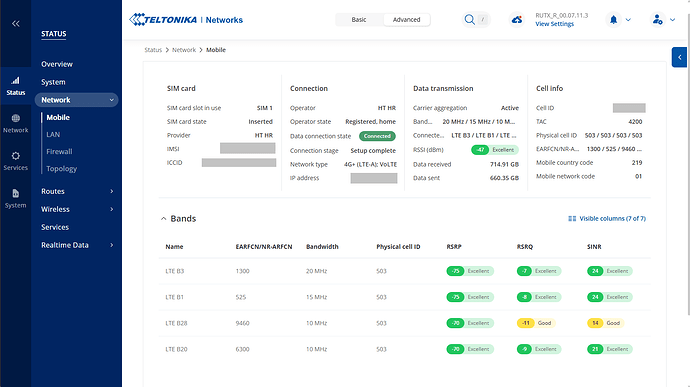
Task: Collapse the Bands section
Action: click(x=163, y=219)
